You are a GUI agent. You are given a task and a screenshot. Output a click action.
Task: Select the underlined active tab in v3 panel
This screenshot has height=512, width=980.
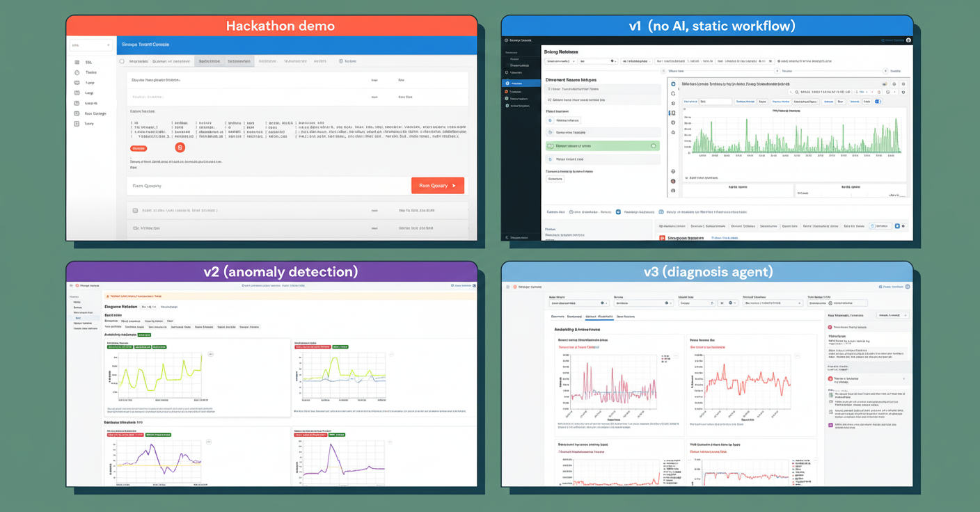(x=599, y=317)
